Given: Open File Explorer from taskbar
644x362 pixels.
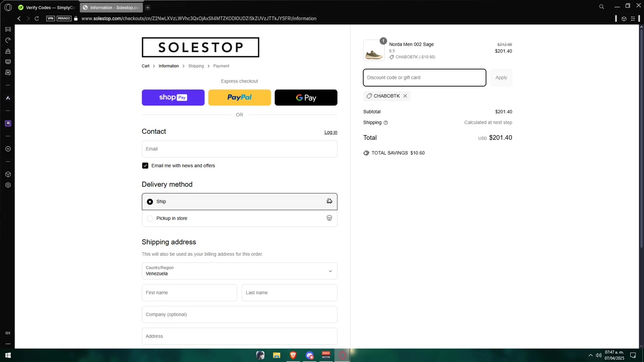Looking at the screenshot, I should click(276, 355).
